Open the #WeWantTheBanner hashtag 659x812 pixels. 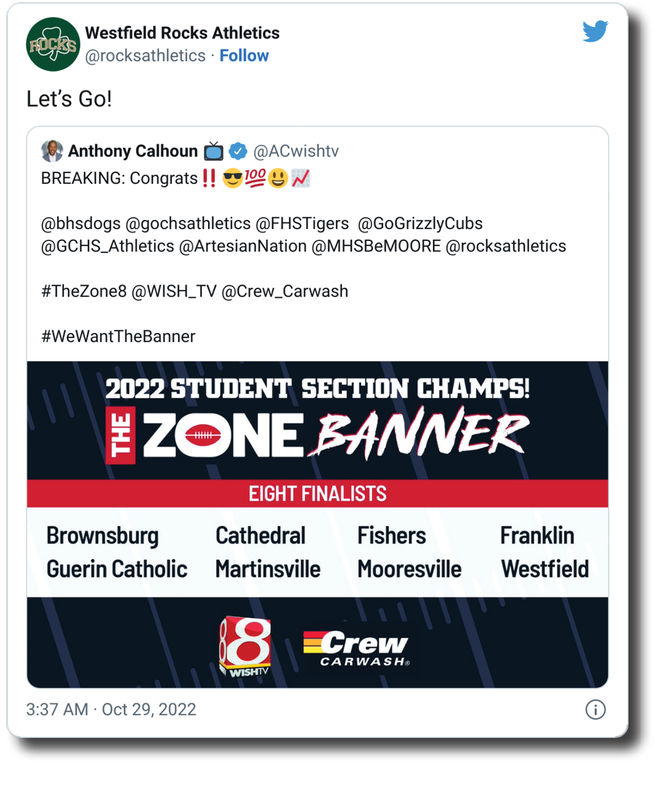[x=118, y=336]
